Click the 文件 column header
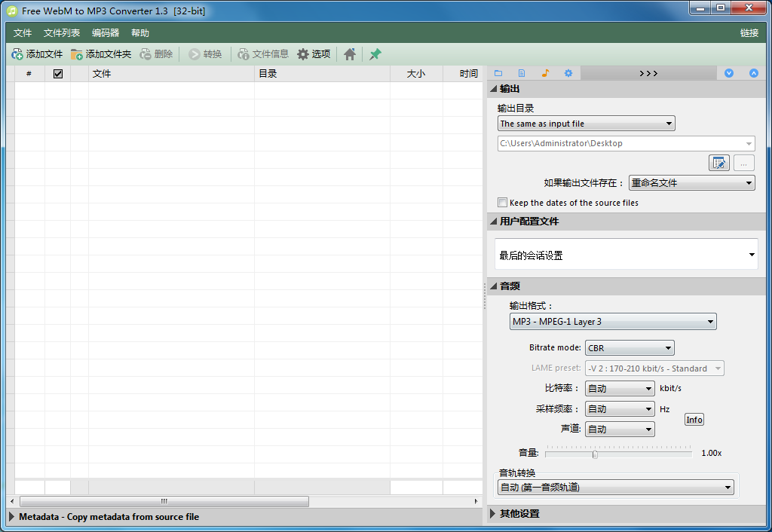 tap(171, 74)
